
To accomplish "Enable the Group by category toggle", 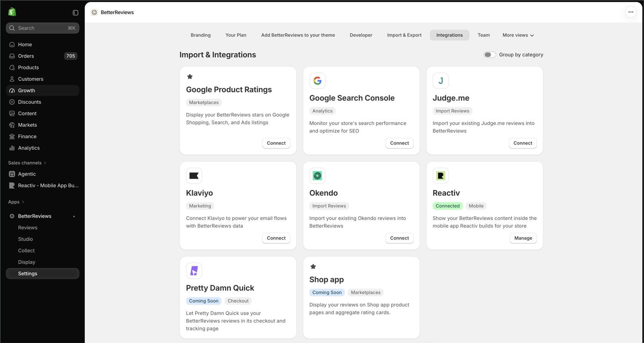I will point(489,55).
